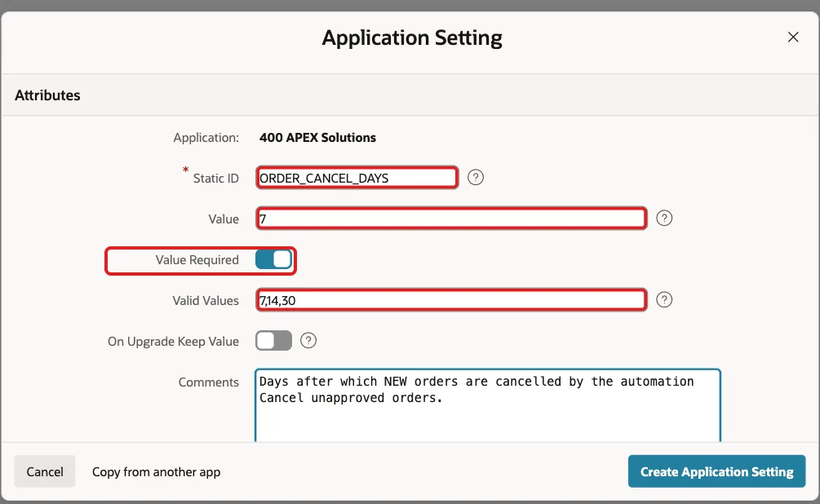
Task: Click the Static ID label
Action: (x=216, y=179)
